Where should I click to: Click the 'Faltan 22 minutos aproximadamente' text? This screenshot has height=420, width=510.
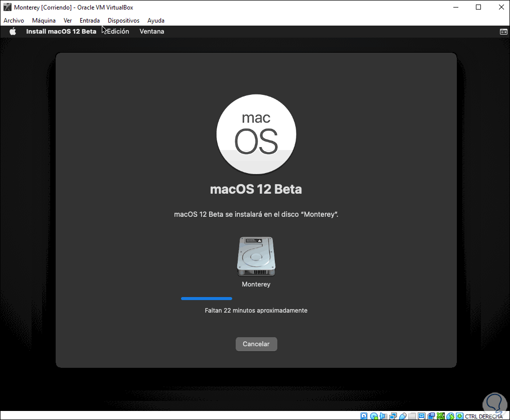click(256, 310)
